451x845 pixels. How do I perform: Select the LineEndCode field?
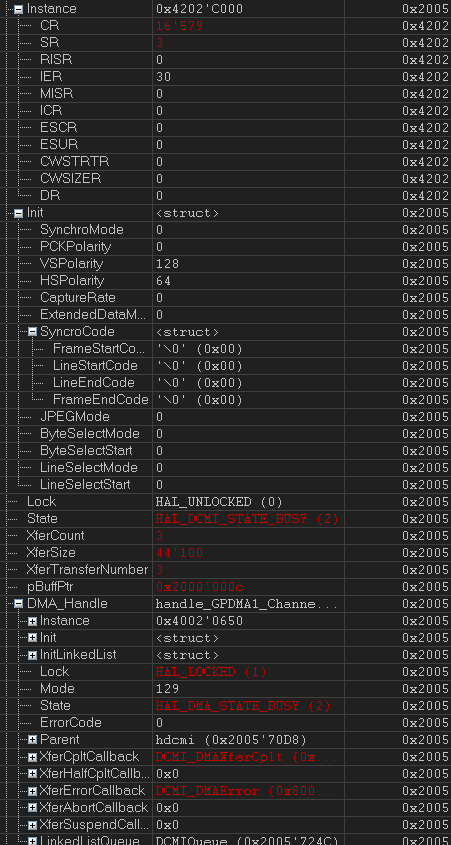225,383
